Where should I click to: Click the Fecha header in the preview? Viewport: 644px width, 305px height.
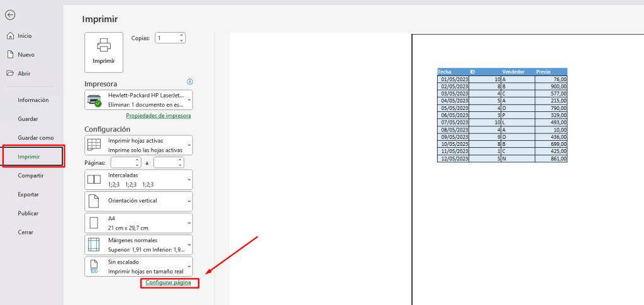[445, 72]
